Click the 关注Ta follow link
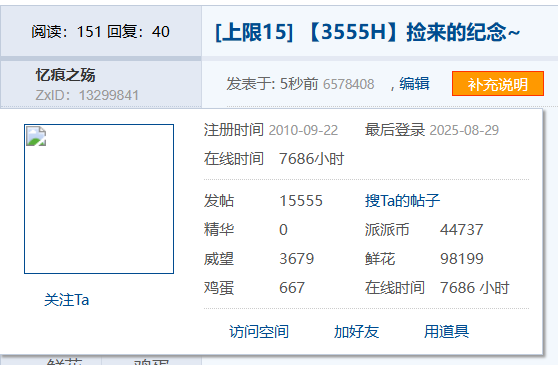 point(67,300)
